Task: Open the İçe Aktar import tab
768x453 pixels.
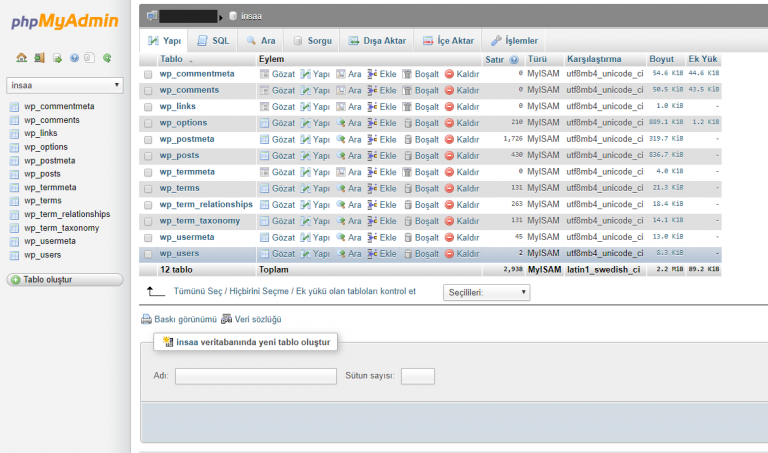Action: tap(448, 41)
